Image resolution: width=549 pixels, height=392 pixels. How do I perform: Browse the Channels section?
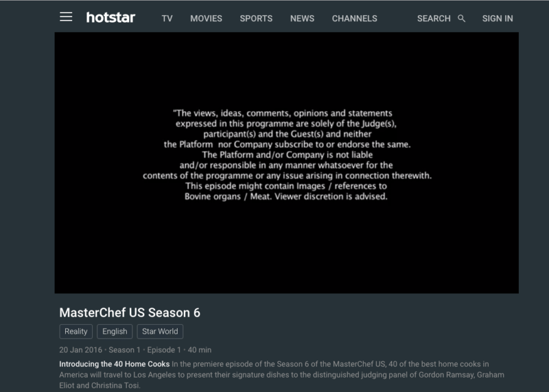coord(354,19)
